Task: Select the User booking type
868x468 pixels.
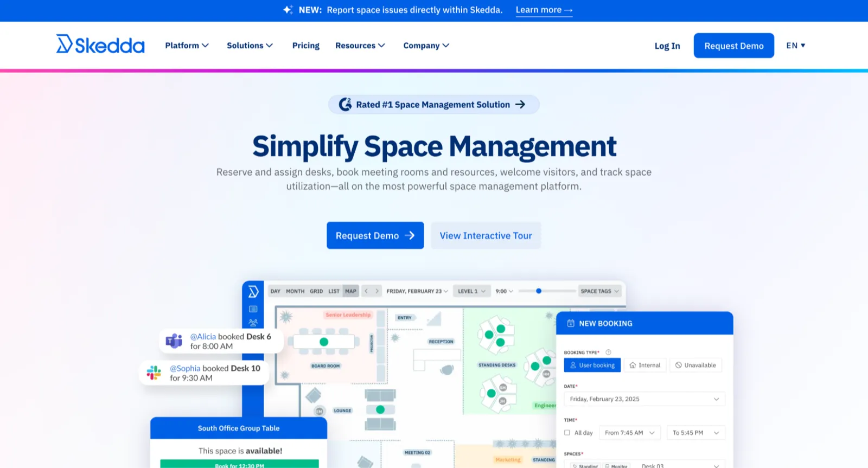Action: [592, 365]
